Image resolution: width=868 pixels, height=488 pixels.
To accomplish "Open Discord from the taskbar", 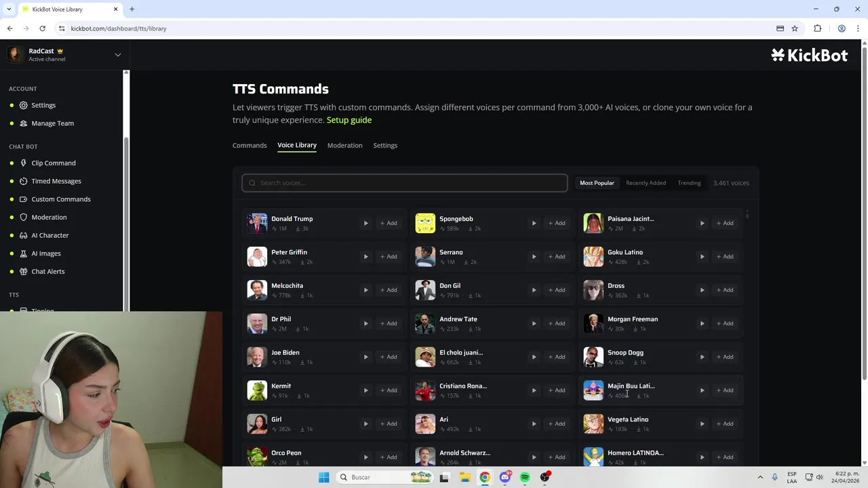I will point(505,477).
